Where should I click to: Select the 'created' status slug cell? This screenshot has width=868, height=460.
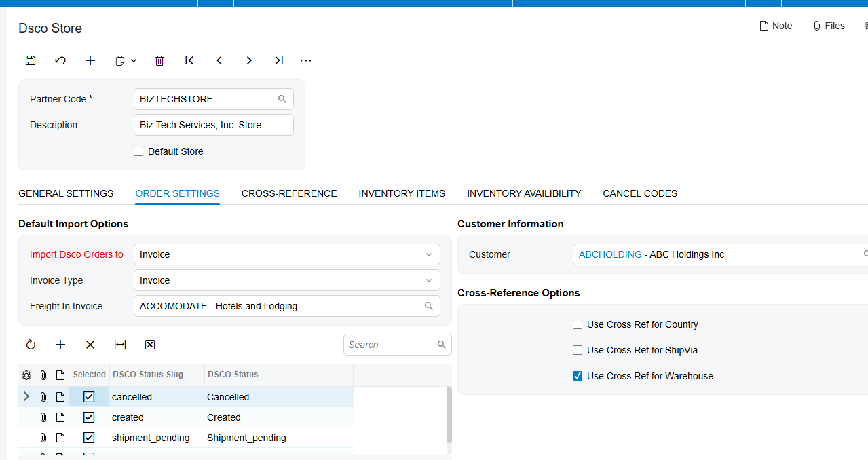(157, 417)
